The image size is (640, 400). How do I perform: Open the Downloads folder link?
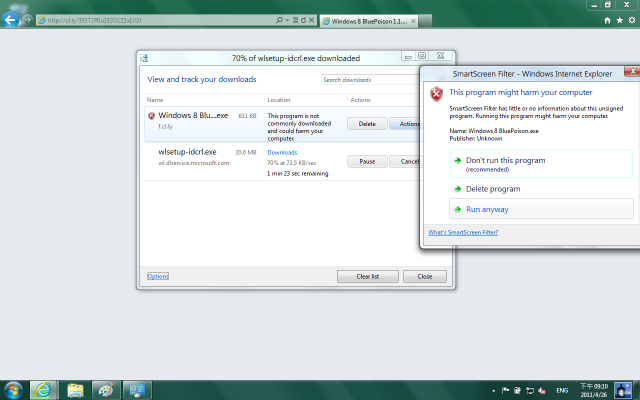click(282, 152)
